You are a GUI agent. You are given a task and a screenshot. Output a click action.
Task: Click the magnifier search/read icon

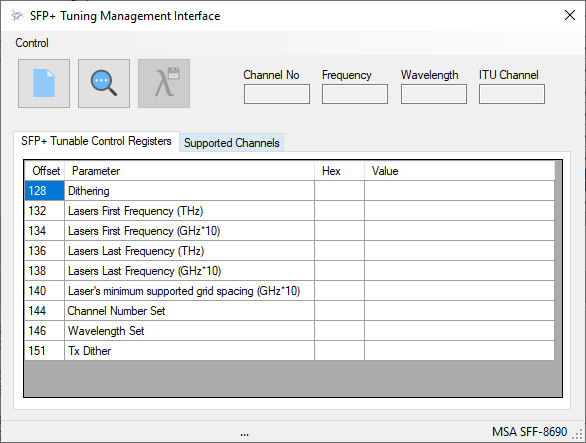coord(104,83)
